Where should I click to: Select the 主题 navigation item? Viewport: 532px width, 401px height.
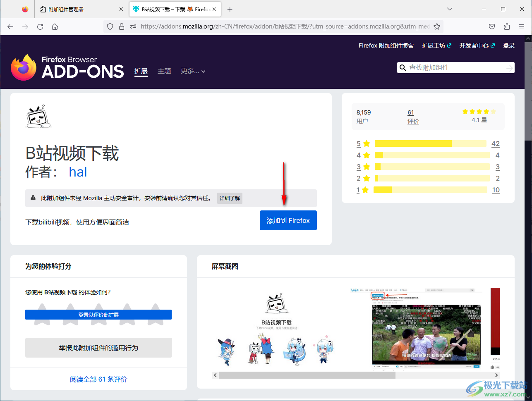pyautogui.click(x=164, y=71)
